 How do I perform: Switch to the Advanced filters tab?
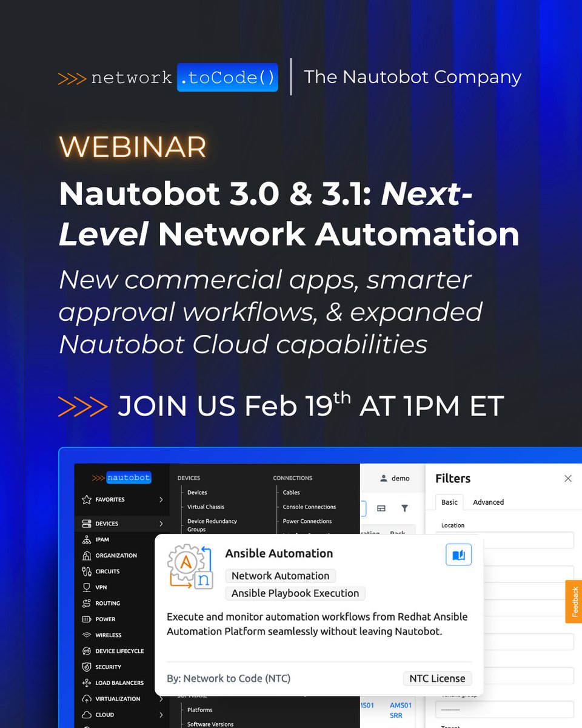tap(488, 502)
